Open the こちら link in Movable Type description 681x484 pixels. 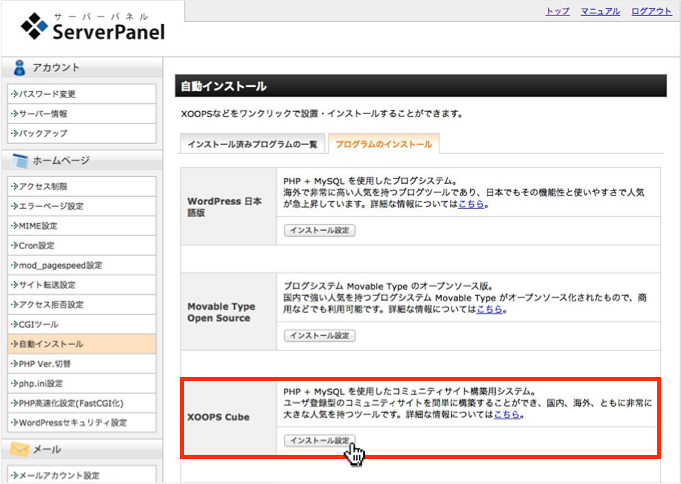click(489, 309)
